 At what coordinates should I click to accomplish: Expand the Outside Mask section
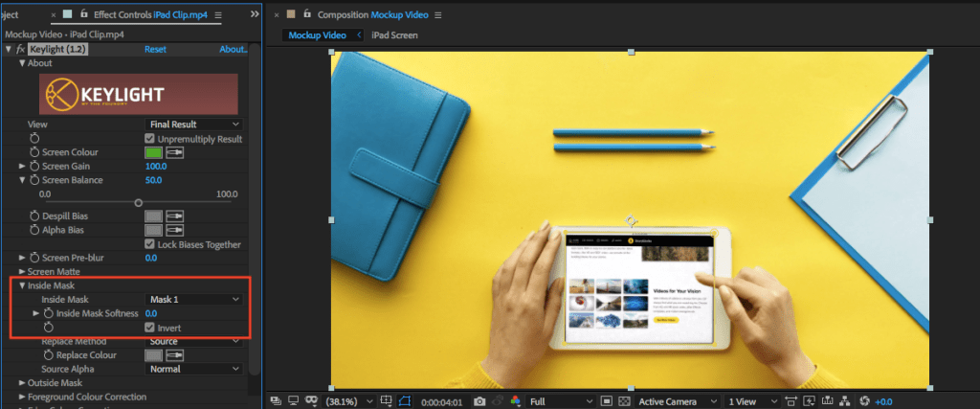click(x=23, y=383)
